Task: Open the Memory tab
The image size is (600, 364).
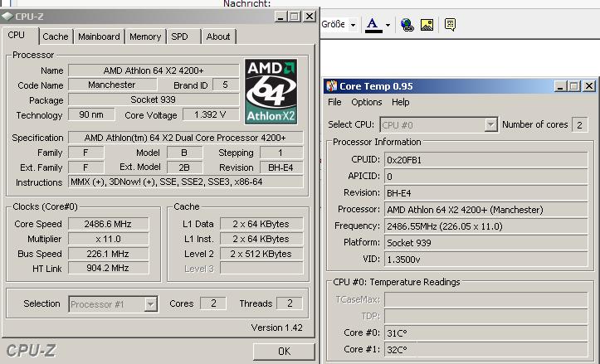Action: (x=145, y=36)
